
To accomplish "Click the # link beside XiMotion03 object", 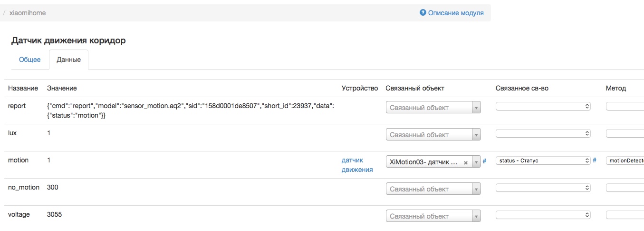I will [x=484, y=161].
